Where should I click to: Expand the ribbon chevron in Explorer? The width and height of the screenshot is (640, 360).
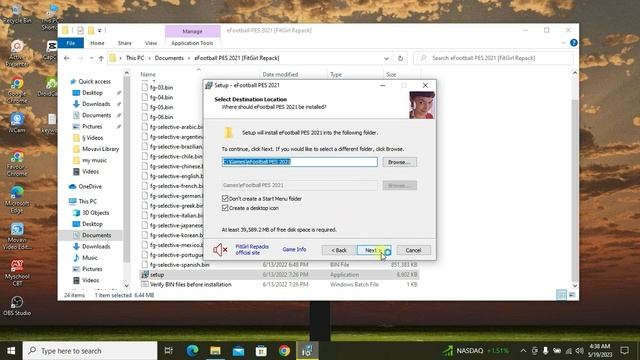coord(563,43)
